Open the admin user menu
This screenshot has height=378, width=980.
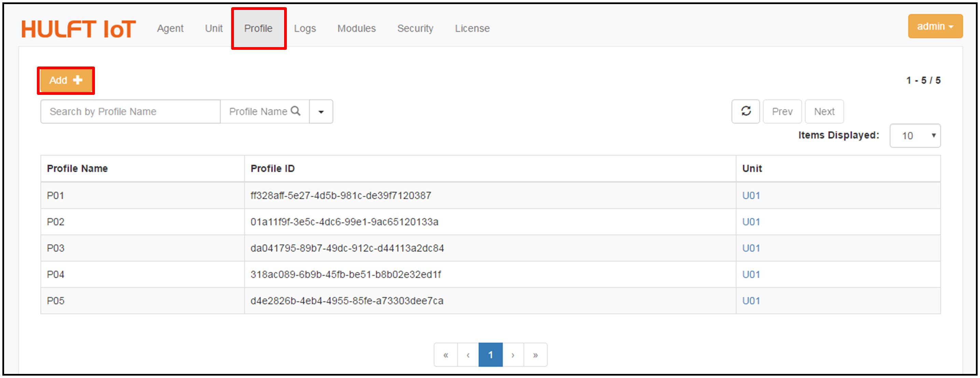pos(935,26)
